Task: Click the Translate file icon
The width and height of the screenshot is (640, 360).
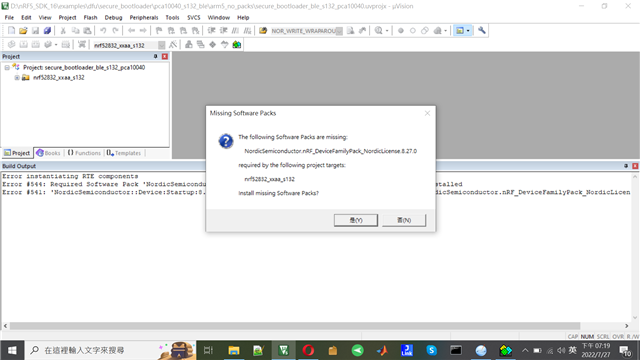Action: pyautogui.click(x=11, y=44)
